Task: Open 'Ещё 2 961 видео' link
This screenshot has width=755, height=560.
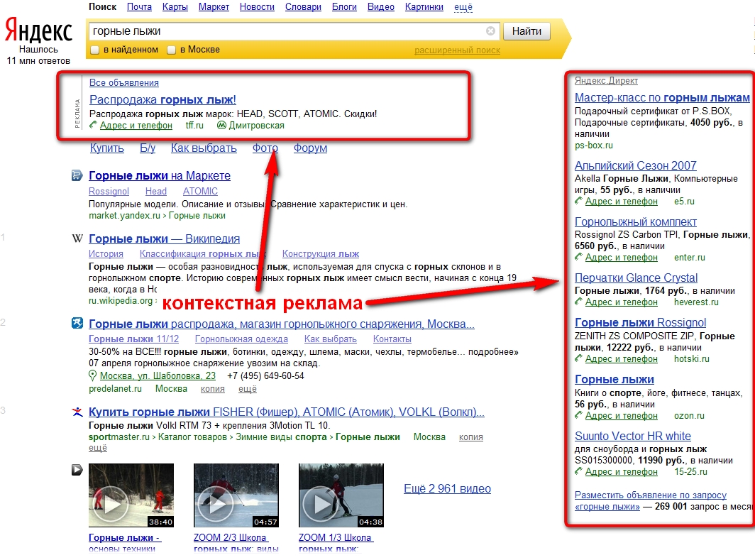Action: tap(447, 489)
